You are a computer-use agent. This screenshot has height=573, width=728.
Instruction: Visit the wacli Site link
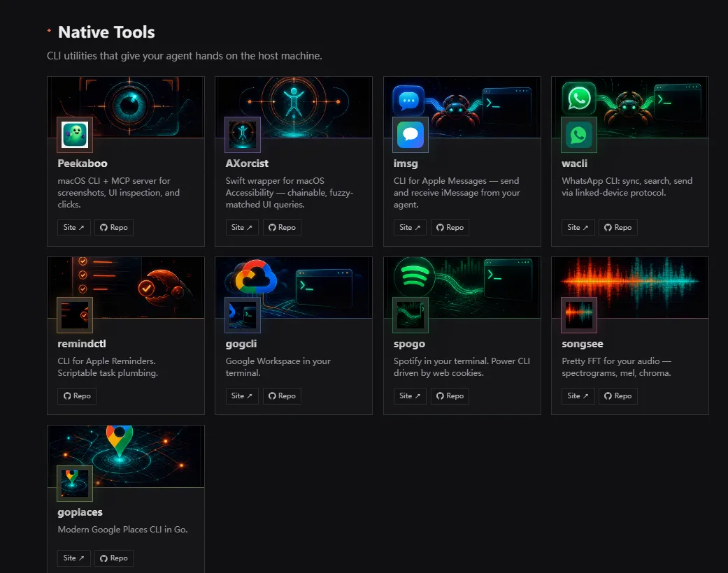578,227
